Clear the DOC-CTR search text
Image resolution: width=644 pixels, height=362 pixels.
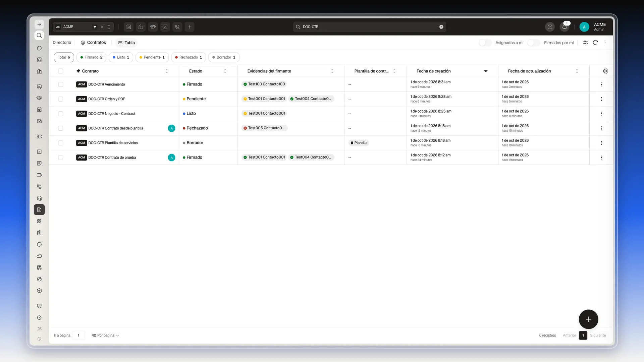click(441, 27)
